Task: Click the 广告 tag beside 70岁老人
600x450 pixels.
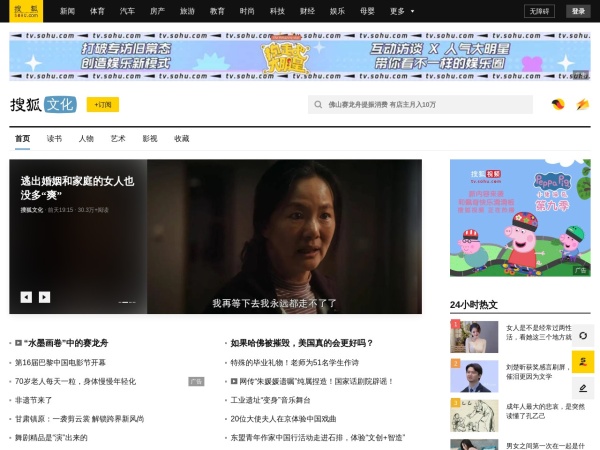Action: (196, 382)
